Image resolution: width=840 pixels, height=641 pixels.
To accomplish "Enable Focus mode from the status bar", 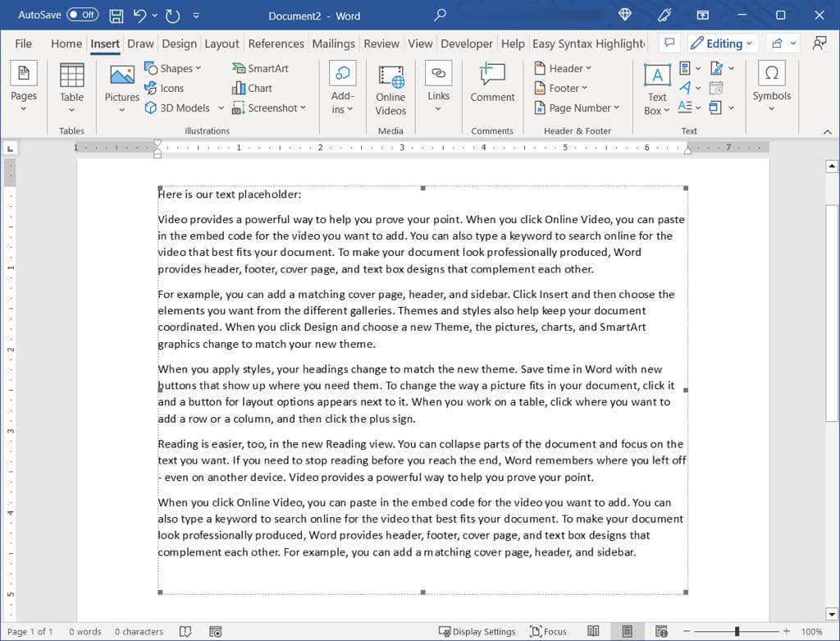I will click(549, 631).
